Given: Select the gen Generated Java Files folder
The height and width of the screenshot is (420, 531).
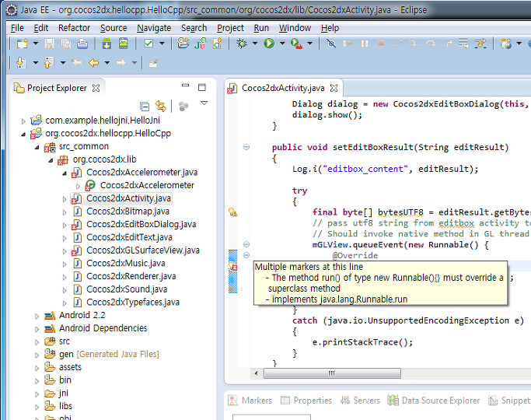Looking at the screenshot, I should [x=109, y=355].
